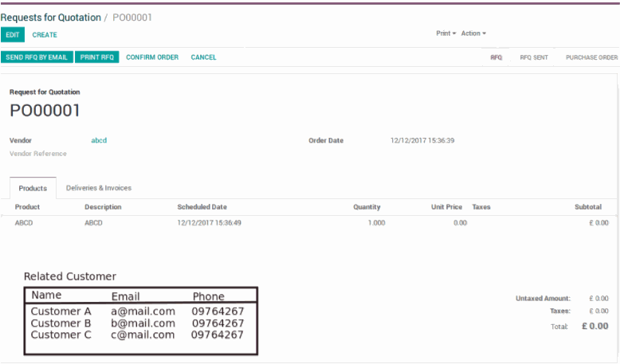The image size is (620, 364).
Task: Open the Print dropdown
Action: [x=446, y=33]
